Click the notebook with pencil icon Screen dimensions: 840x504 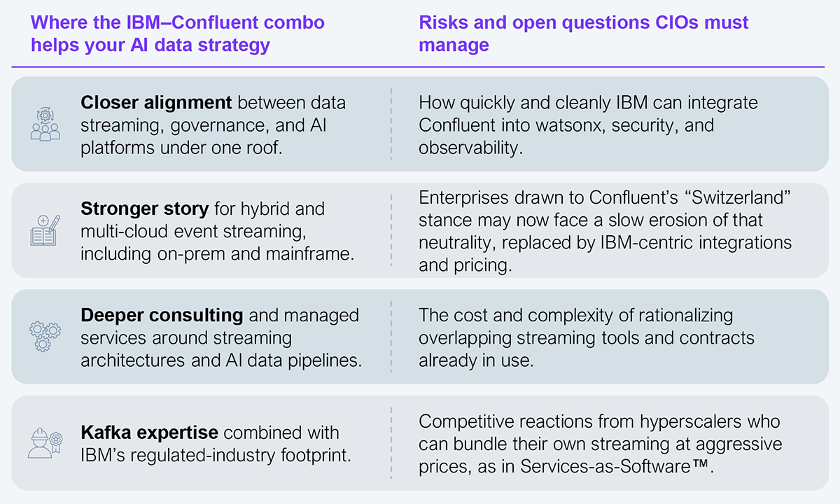click(x=45, y=230)
